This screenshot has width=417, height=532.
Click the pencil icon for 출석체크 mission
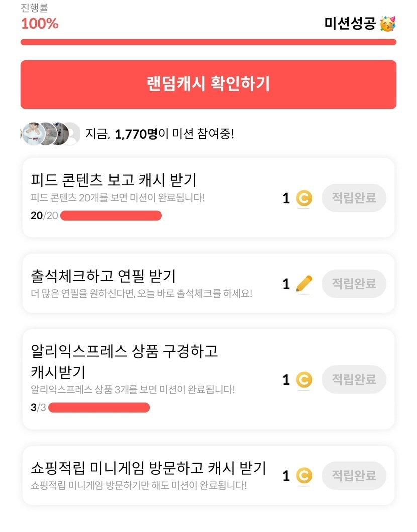(x=303, y=284)
